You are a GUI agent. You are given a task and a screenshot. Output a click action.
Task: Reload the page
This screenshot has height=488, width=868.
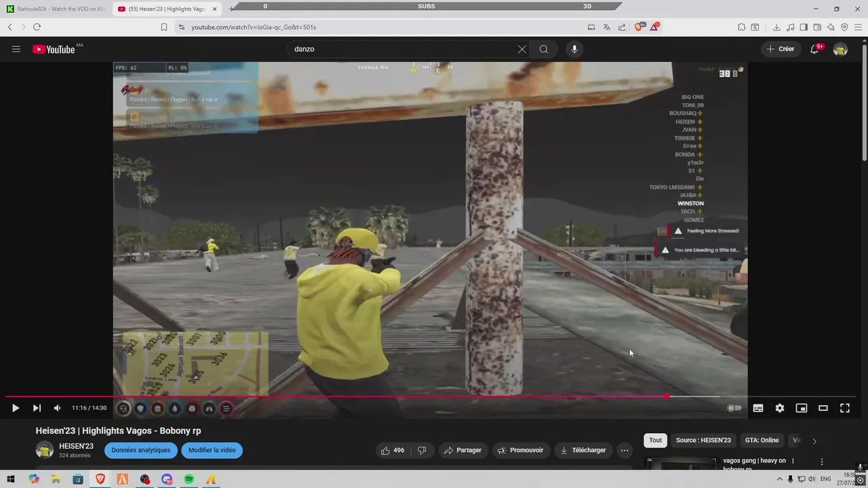[x=37, y=27]
